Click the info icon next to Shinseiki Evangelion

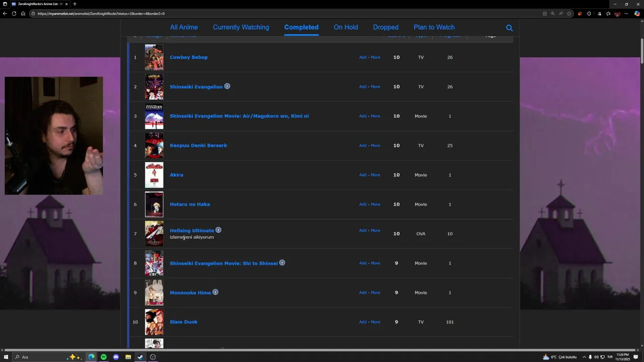[x=227, y=86]
